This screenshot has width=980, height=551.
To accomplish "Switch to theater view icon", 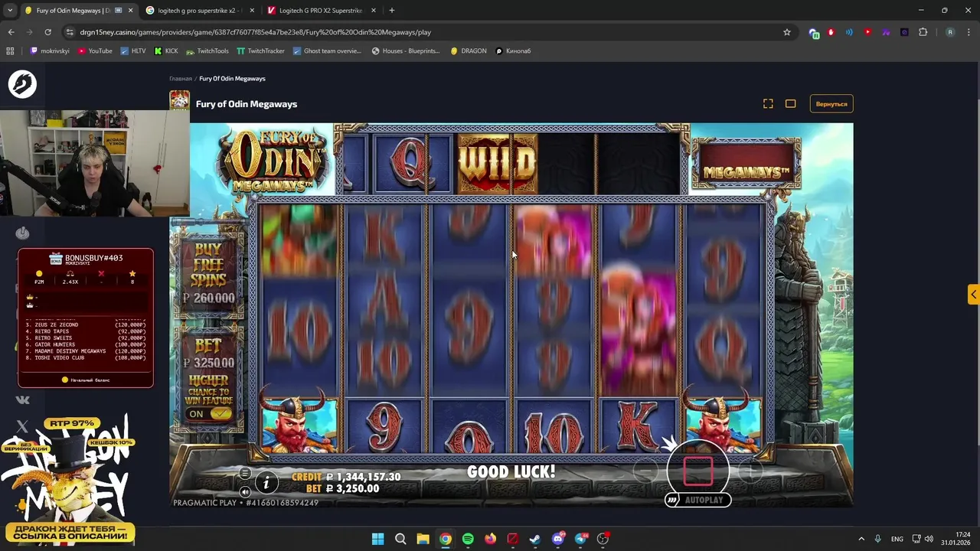I will coord(791,104).
